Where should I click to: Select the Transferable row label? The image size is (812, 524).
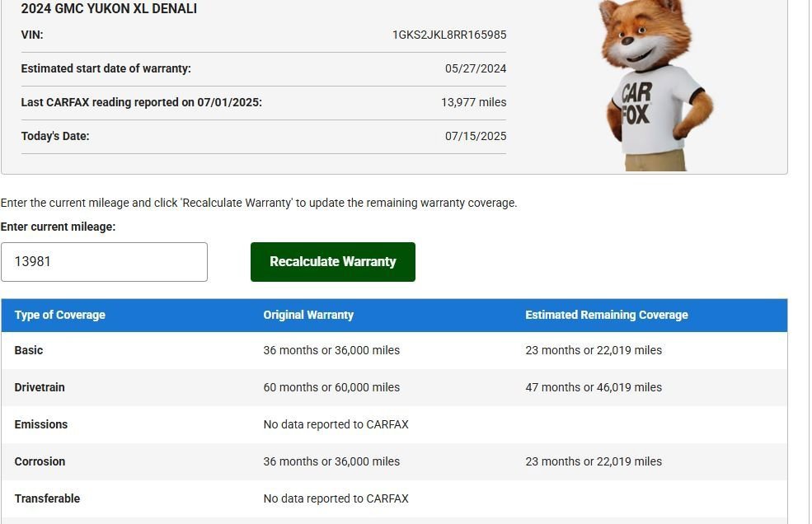click(47, 498)
